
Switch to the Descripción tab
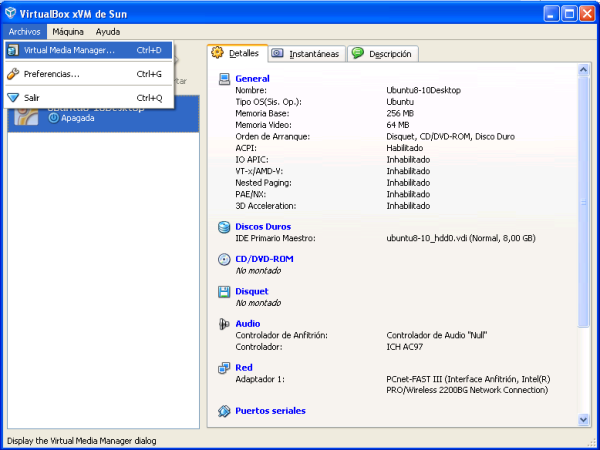pos(384,54)
